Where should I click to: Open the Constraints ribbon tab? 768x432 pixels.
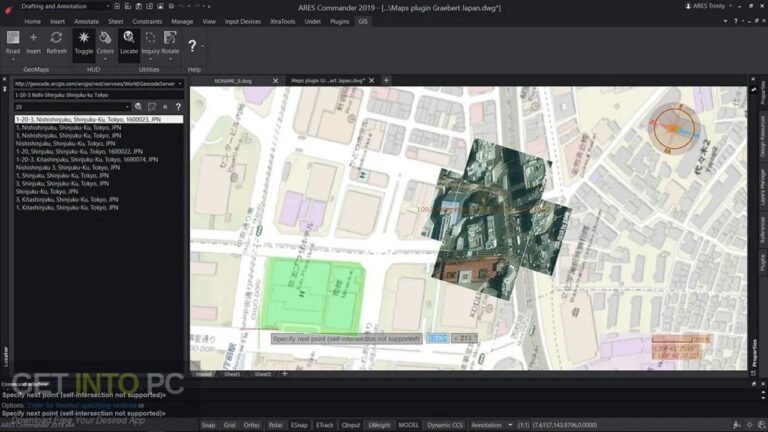click(147, 22)
